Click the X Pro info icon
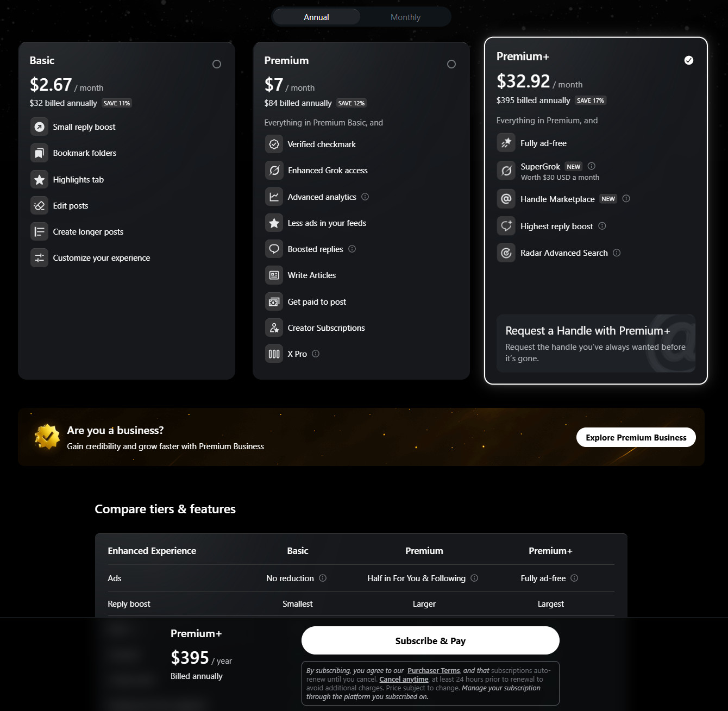 [x=316, y=354]
